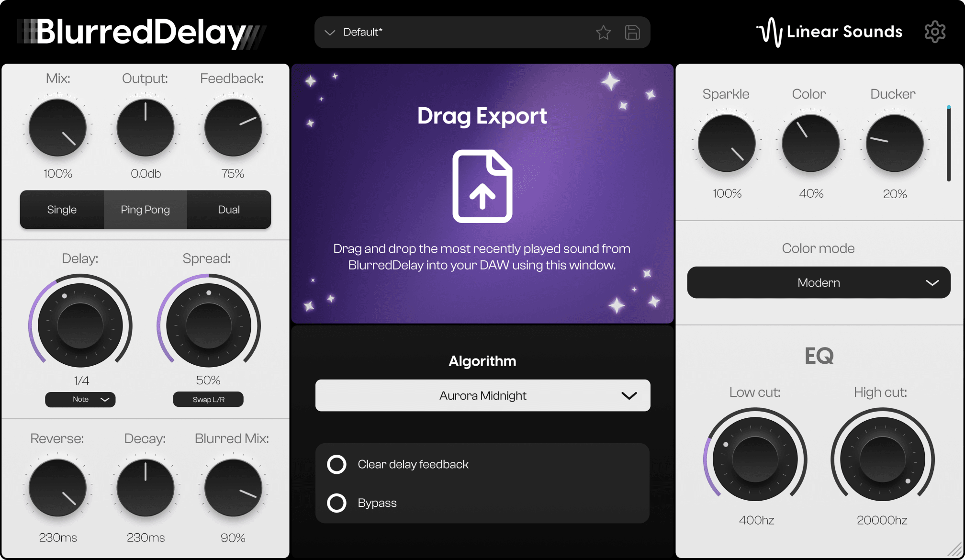Viewport: 965px width, 560px height.
Task: Enable Clear delay feedback option
Action: coord(338,465)
